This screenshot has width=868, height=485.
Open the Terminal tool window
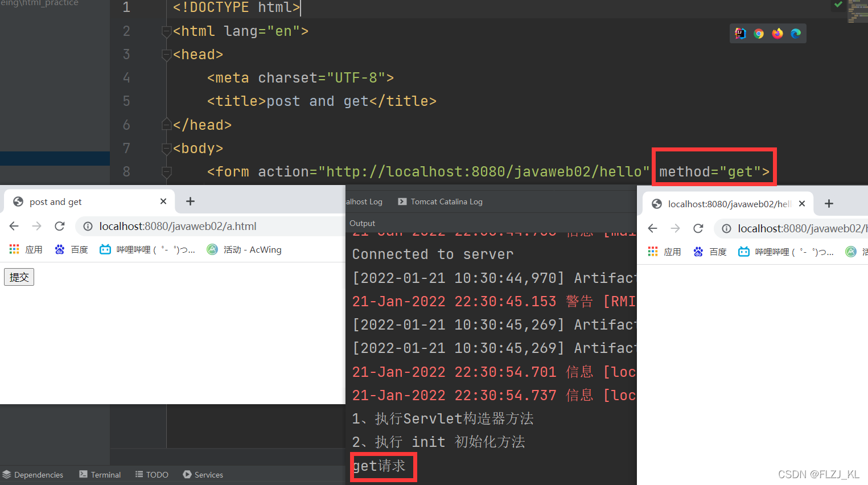pos(100,475)
